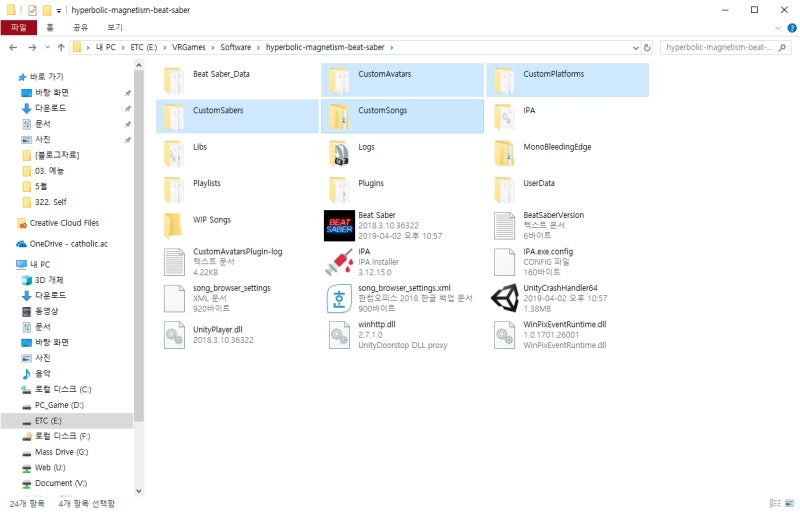Focus the folder search field
This screenshot has width=800, height=512.
click(725, 47)
